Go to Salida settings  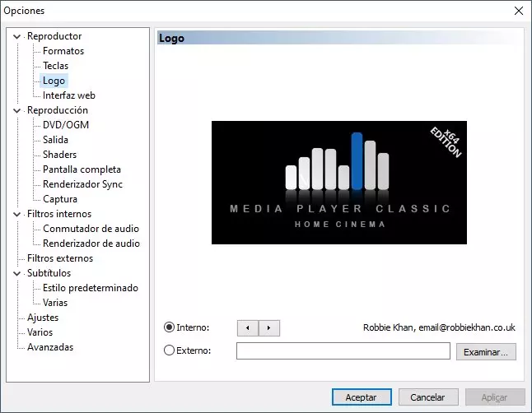(55, 140)
